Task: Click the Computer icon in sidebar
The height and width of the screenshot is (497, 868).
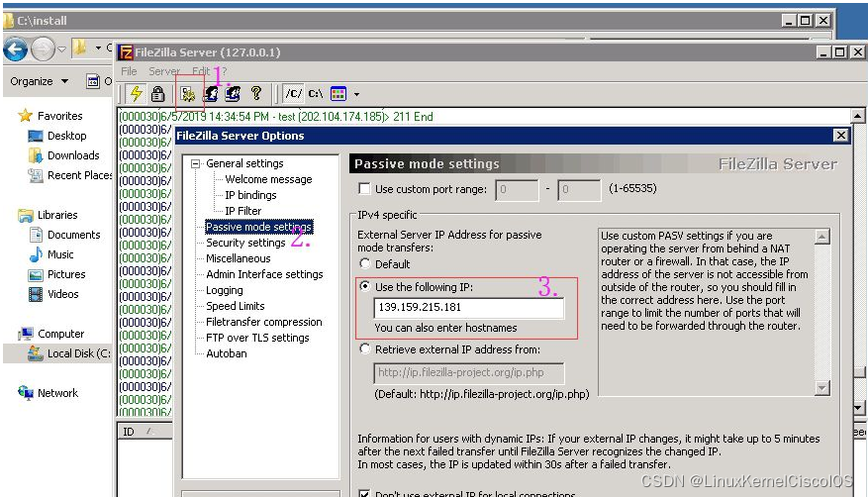Action: (x=26, y=334)
